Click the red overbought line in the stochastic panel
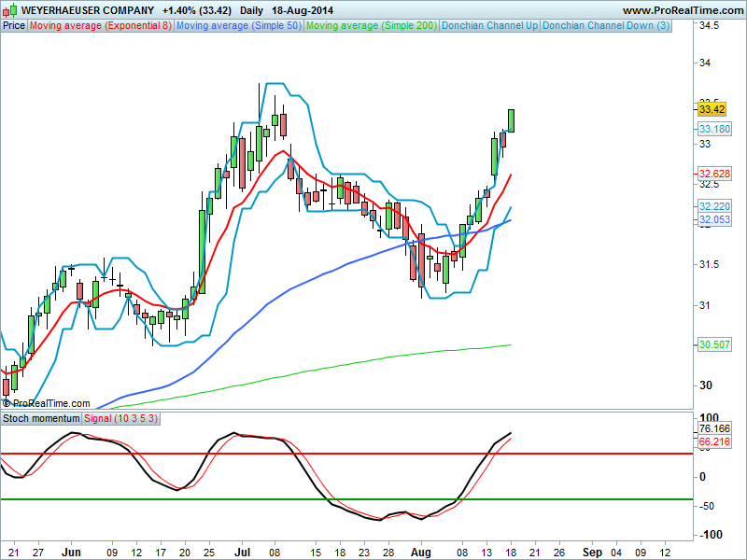 (x=346, y=454)
